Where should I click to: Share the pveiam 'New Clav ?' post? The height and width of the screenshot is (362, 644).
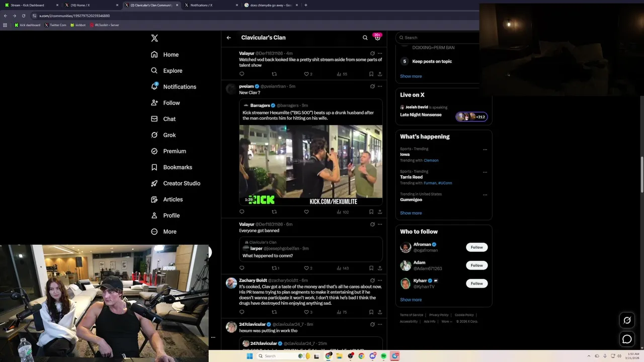pyautogui.click(x=380, y=212)
